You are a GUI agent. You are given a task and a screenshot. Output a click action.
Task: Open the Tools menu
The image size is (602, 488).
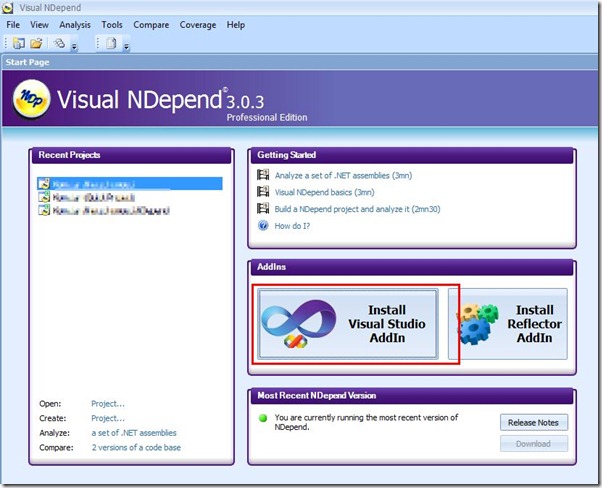point(112,25)
